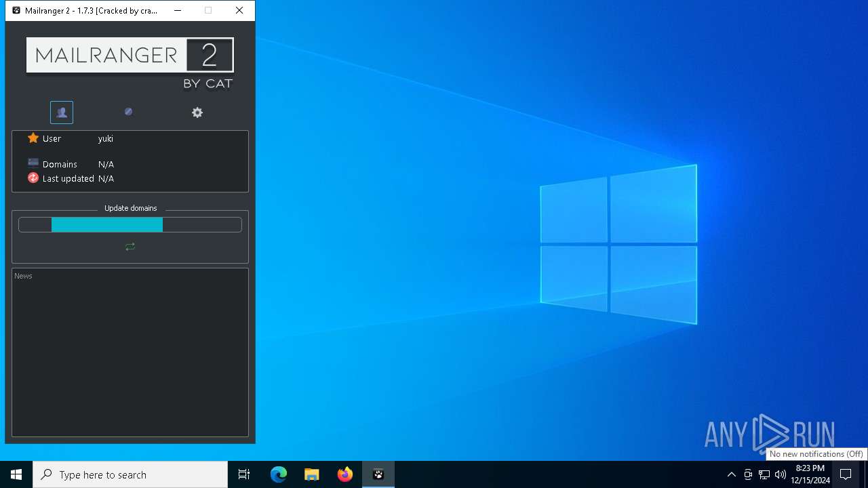The image size is (868, 488).
Task: Click the volume speaker tray icon
Action: 781,474
